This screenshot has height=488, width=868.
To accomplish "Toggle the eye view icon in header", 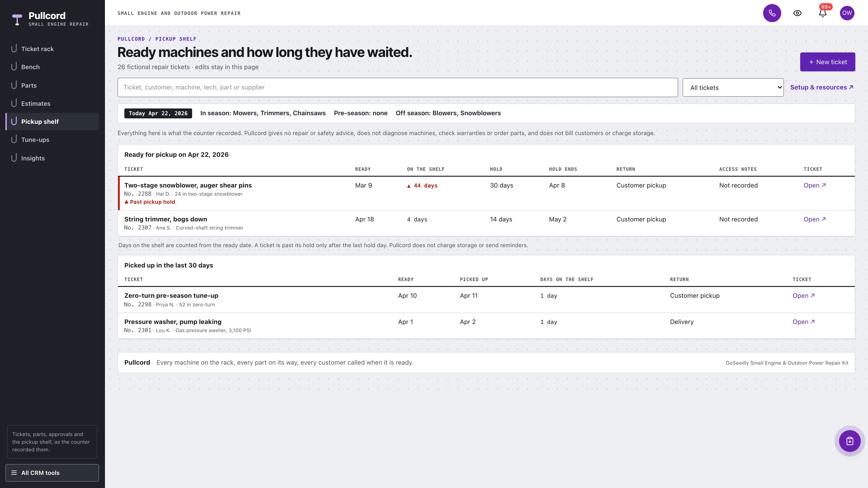I will point(797,13).
